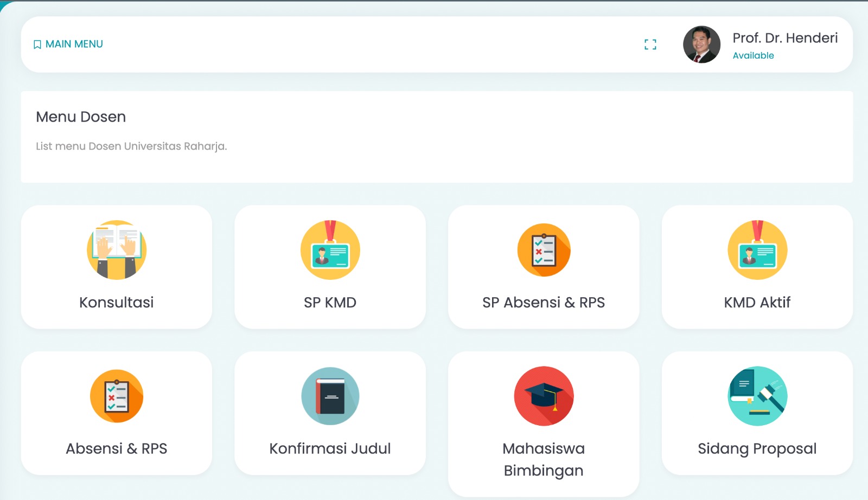The height and width of the screenshot is (500, 868).
Task: Open the MAIN MENU link
Action: [x=74, y=44]
